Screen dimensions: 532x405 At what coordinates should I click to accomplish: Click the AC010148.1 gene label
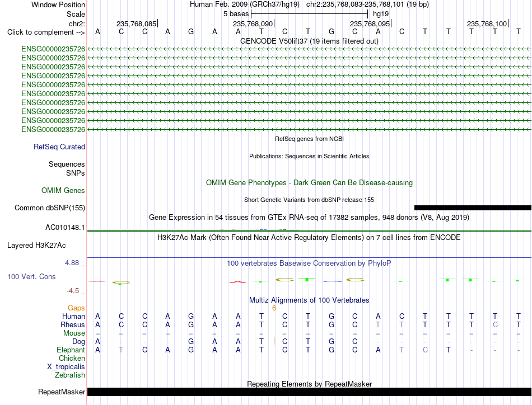[65, 228]
